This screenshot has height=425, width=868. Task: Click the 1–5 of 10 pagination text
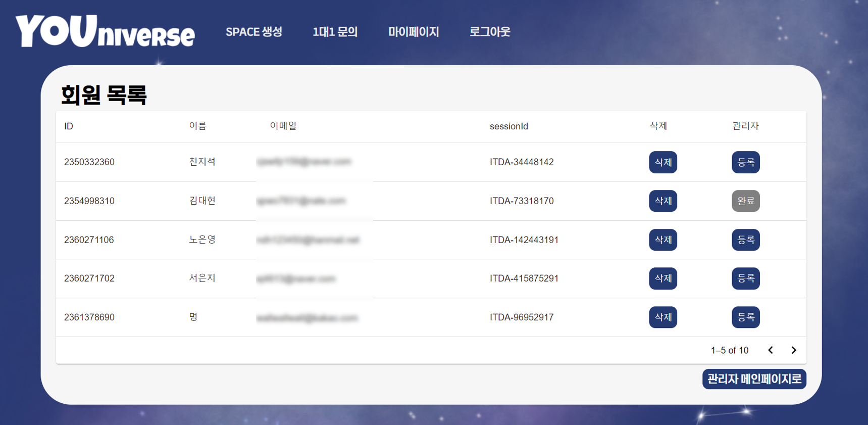pyautogui.click(x=730, y=350)
